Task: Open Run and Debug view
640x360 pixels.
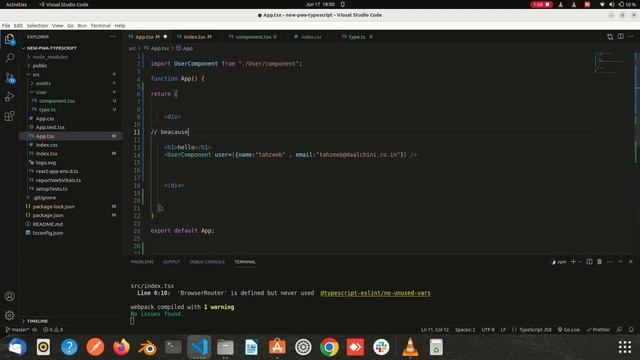Action: point(10,97)
